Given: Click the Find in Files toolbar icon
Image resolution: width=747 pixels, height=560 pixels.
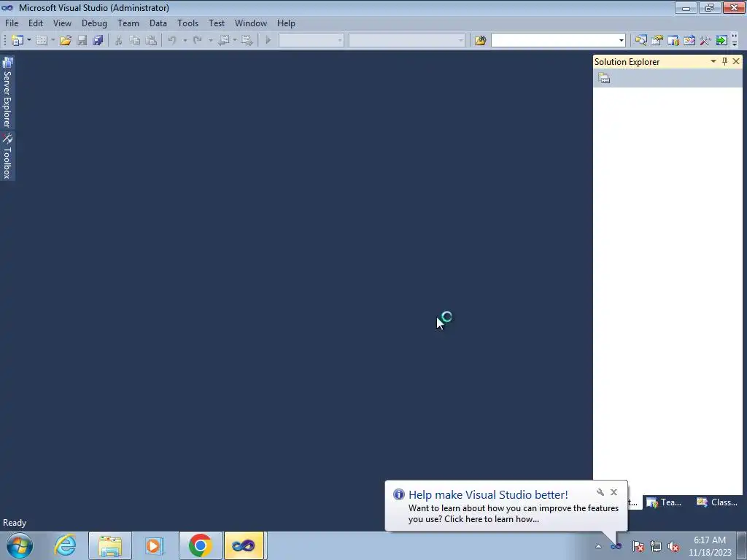Looking at the screenshot, I should [480, 41].
